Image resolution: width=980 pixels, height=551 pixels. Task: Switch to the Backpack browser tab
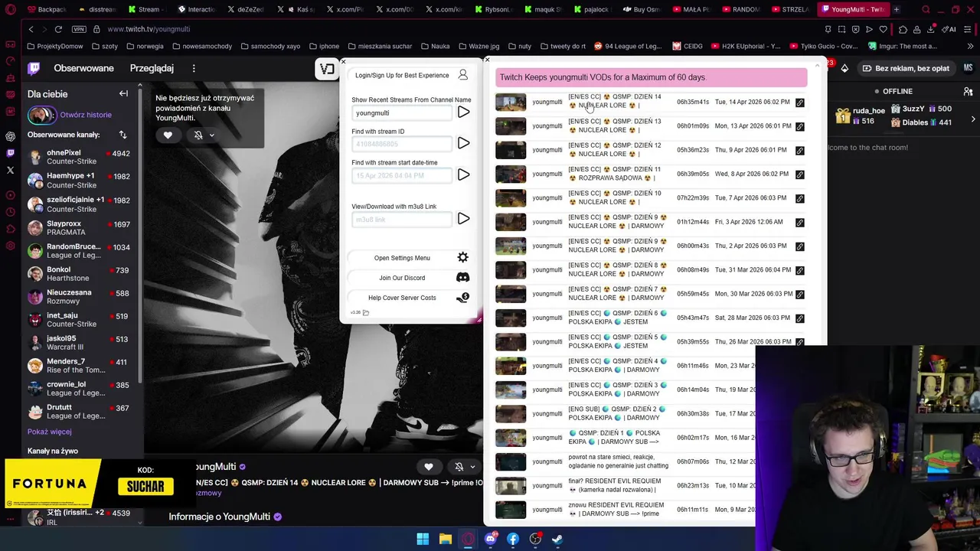tap(47, 9)
